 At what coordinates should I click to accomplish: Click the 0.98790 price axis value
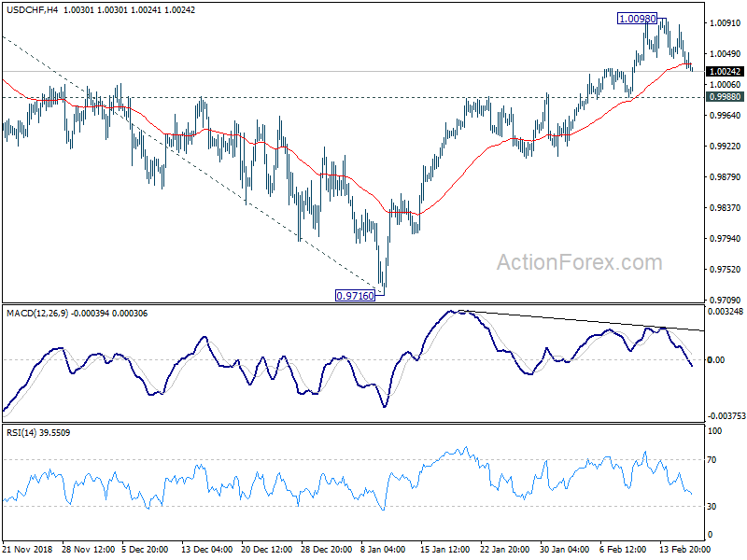(x=726, y=177)
